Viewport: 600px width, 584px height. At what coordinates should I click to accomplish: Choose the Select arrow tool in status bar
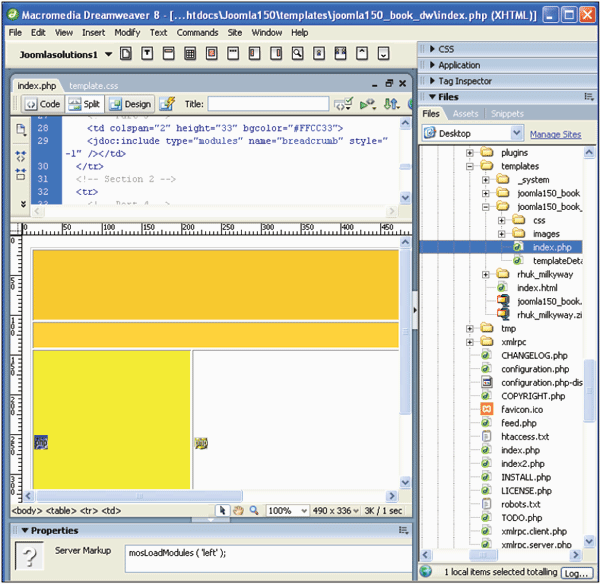(x=222, y=511)
